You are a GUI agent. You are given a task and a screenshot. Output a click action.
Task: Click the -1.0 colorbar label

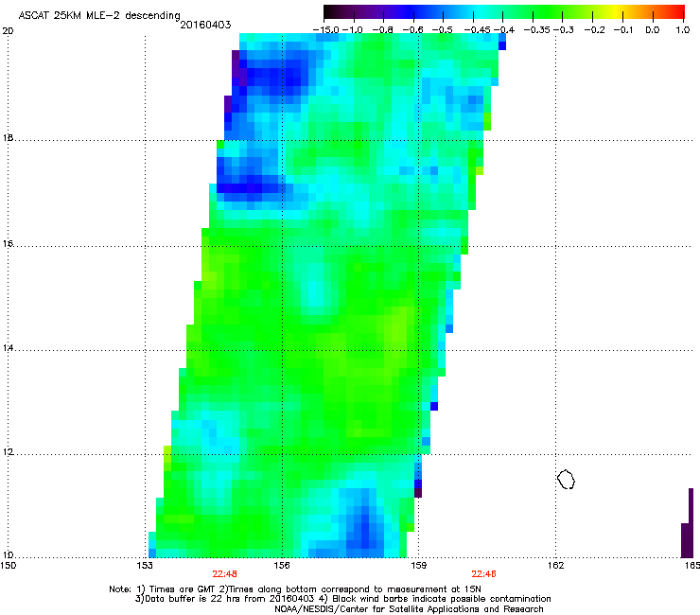coord(353,30)
